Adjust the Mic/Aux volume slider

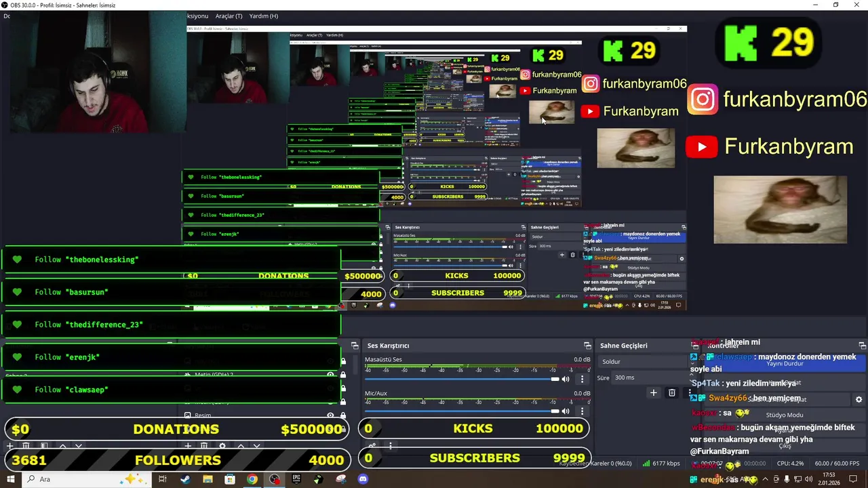tap(462, 411)
